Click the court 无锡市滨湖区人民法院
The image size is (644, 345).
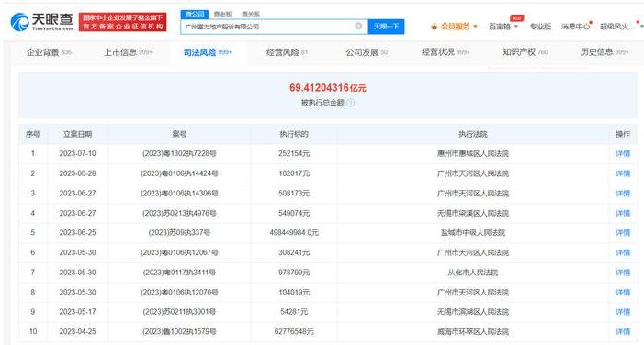coord(473,312)
